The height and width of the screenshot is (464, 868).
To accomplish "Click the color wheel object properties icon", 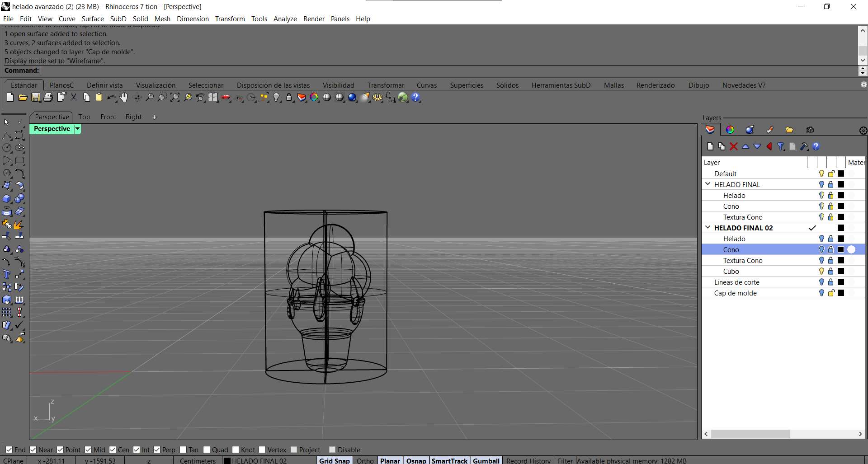I will coord(314,97).
